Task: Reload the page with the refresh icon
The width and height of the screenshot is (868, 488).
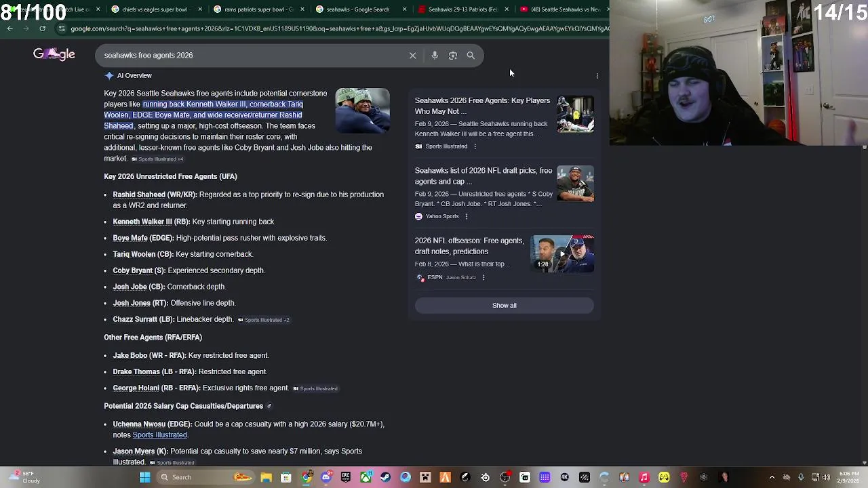Action: point(42,28)
